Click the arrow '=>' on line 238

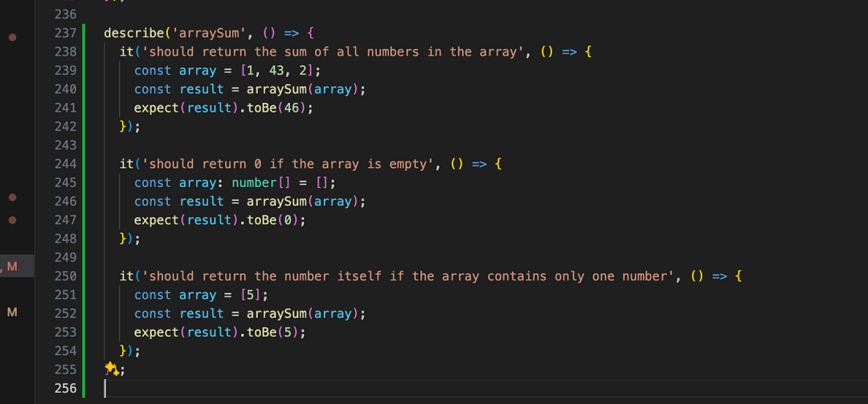pyautogui.click(x=568, y=52)
